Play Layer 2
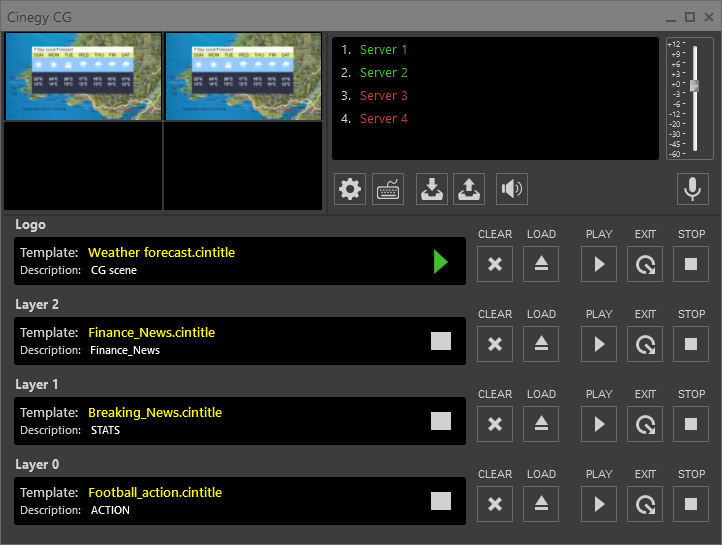The width and height of the screenshot is (722, 545). pyautogui.click(x=599, y=344)
